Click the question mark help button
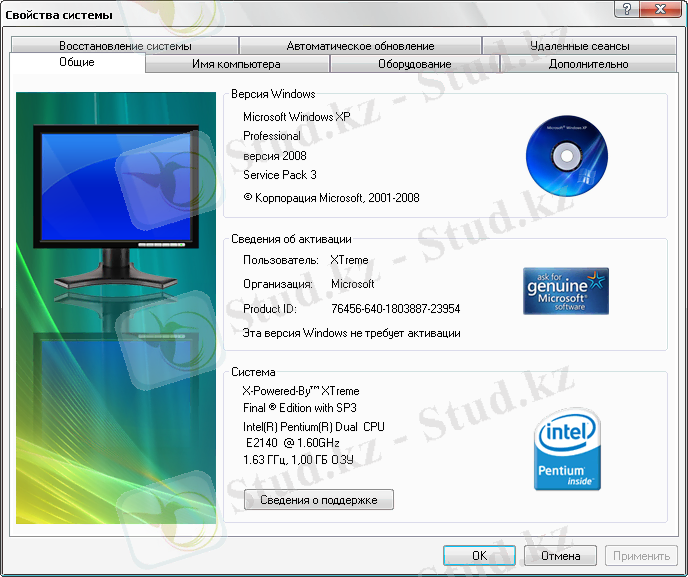Viewport: 688px width, 577px height. point(627,9)
